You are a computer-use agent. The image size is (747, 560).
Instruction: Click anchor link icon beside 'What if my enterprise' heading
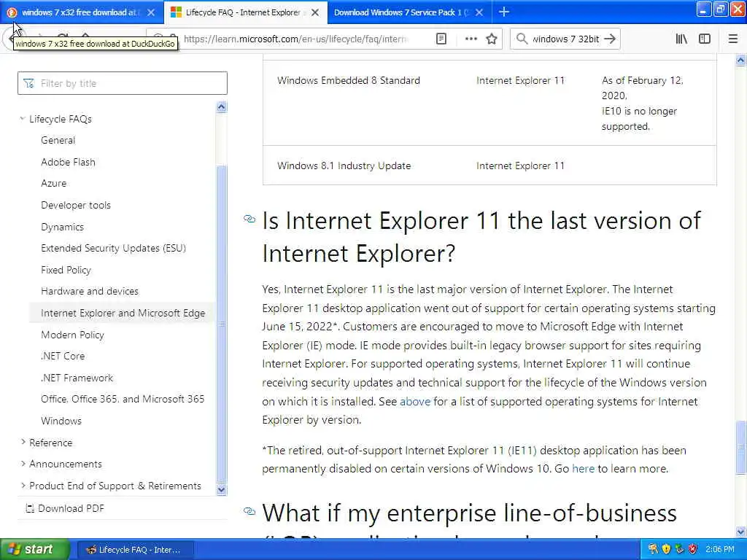(249, 511)
